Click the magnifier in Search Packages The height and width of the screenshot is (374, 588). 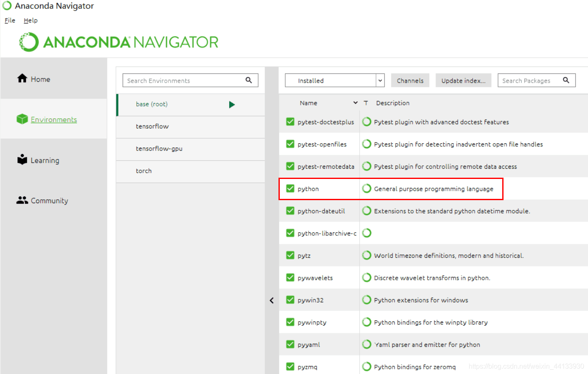point(566,80)
